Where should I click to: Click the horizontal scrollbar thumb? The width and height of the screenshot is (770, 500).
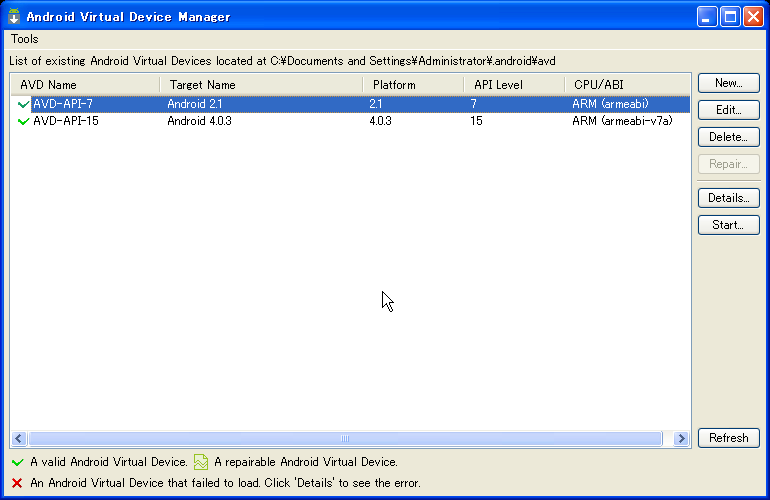coord(345,438)
